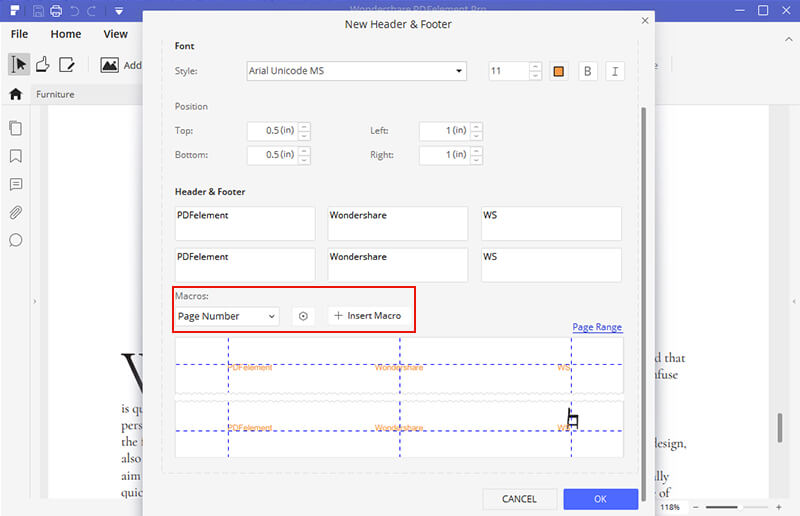
Task: Click the right footer WS box
Action: [x=551, y=265]
